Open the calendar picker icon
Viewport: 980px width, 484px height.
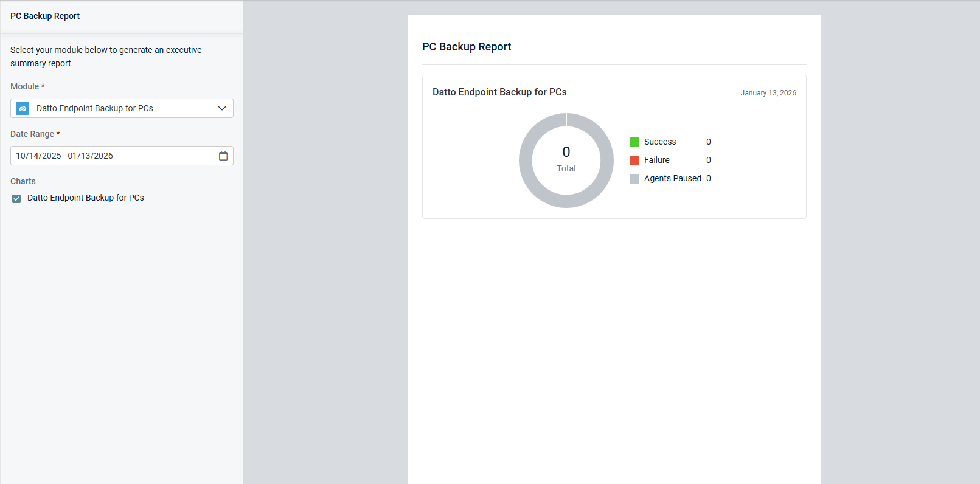tap(223, 156)
